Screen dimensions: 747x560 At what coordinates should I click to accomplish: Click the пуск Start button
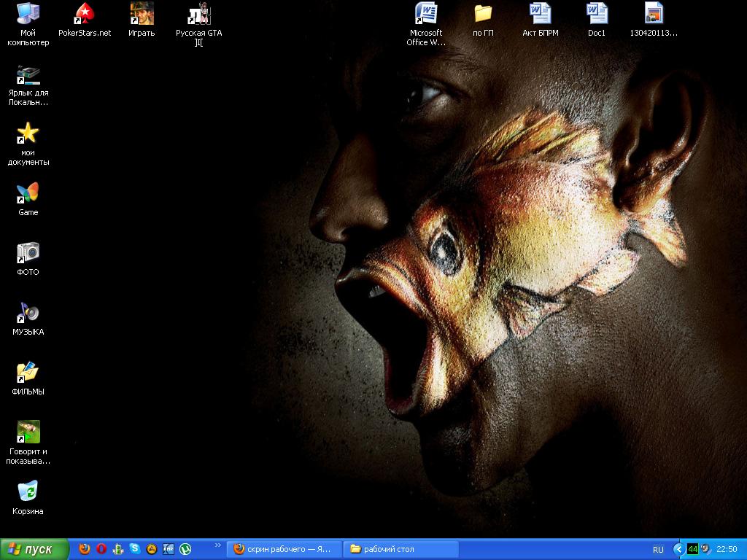pyautogui.click(x=34, y=549)
